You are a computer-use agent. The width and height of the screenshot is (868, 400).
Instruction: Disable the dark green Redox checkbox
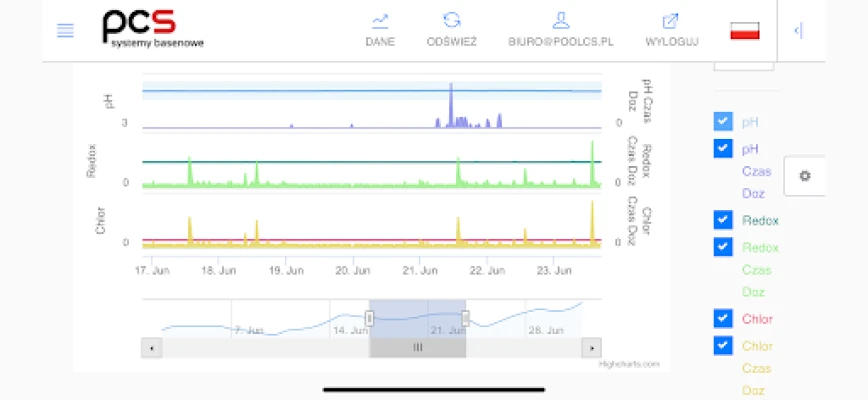pos(724,220)
